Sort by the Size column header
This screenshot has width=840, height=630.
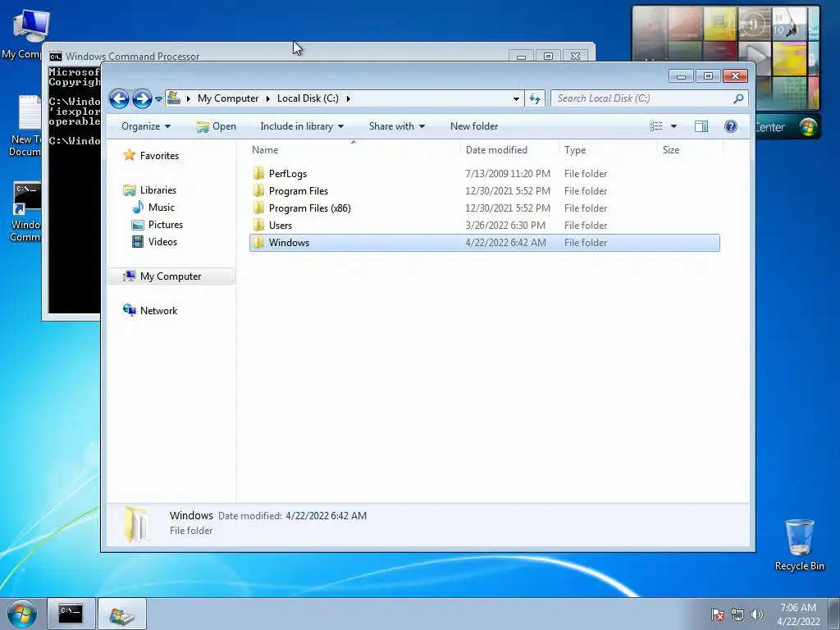pos(690,150)
